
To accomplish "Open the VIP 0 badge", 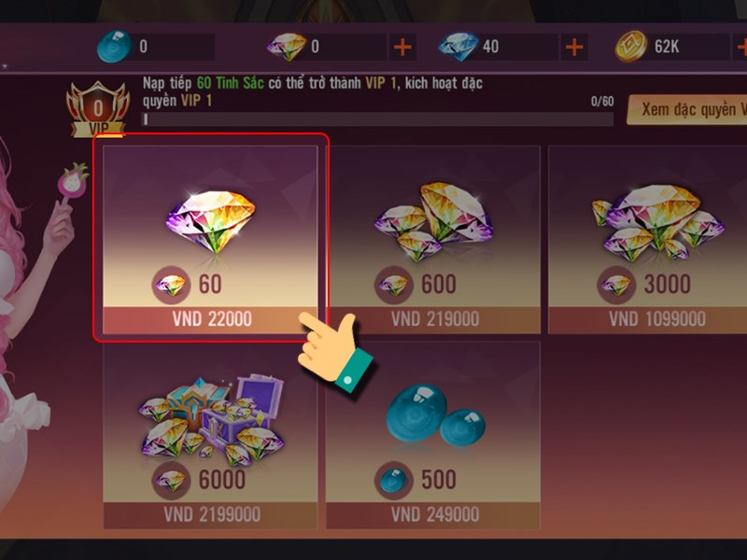I will [98, 109].
